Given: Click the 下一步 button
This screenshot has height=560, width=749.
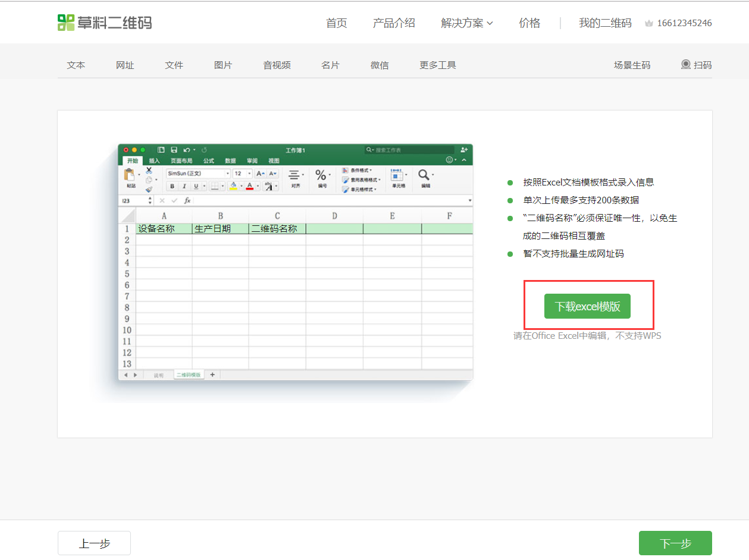Looking at the screenshot, I should coord(675,543).
